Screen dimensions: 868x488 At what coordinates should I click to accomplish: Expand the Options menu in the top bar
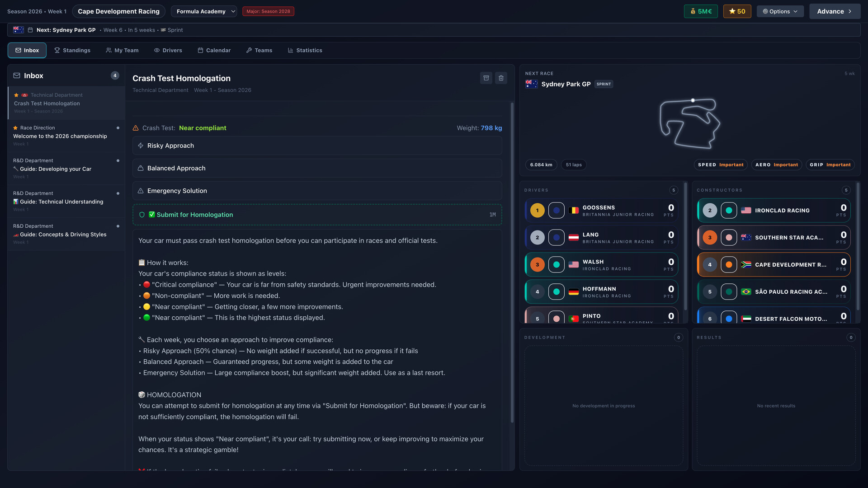[x=780, y=11]
